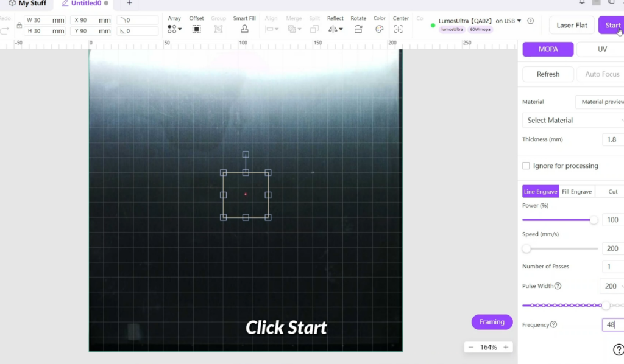
Task: Click the Framing button
Action: pos(492,322)
